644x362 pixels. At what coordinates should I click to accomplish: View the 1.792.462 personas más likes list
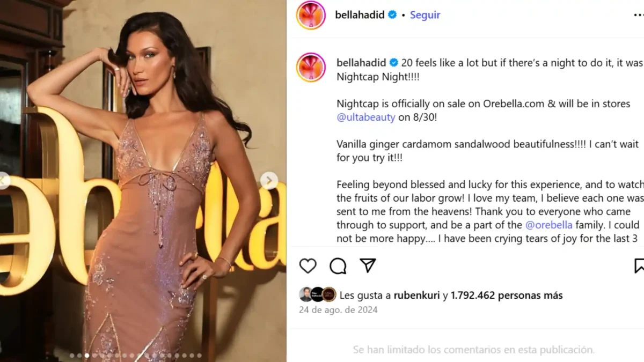tap(507, 295)
